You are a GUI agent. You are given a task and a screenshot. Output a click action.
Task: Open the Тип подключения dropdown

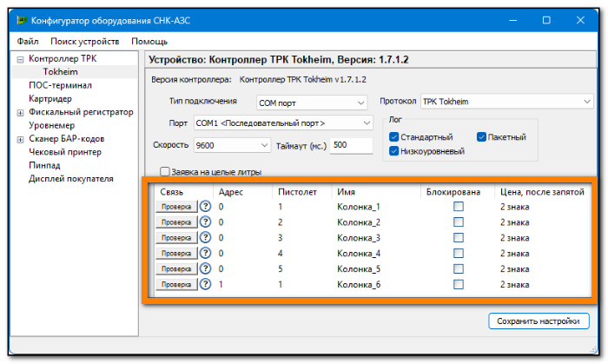pyautogui.click(x=312, y=103)
